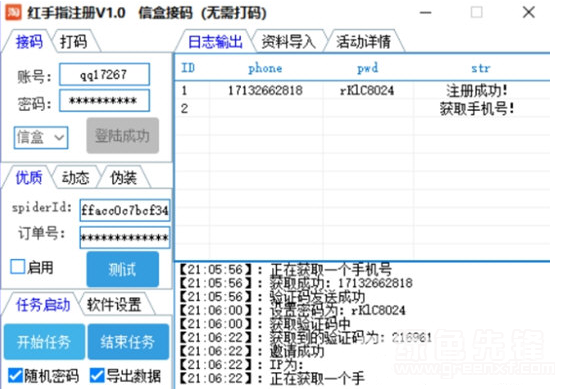This screenshot has width=564, height=389.
Task: Minimize the window
Action: point(426,13)
